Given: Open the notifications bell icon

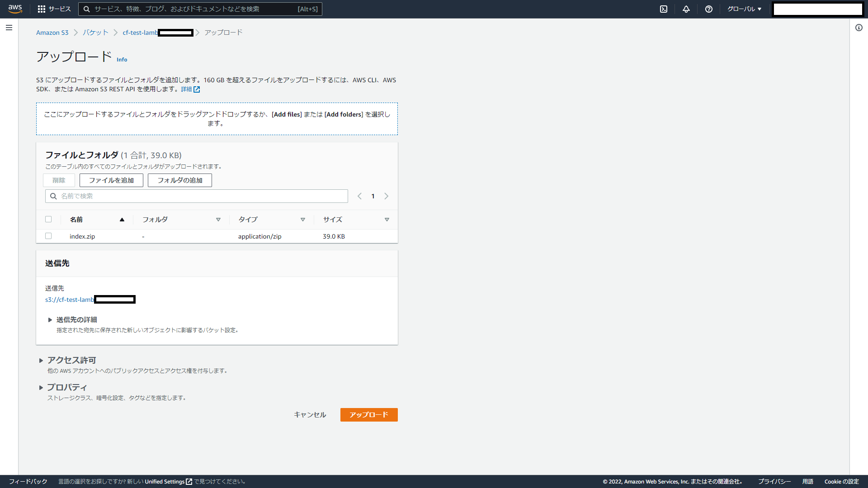Looking at the screenshot, I should (x=686, y=9).
